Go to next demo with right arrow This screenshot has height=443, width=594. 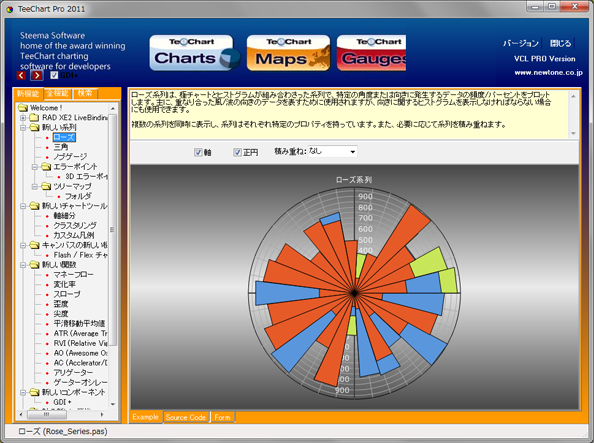click(37, 75)
